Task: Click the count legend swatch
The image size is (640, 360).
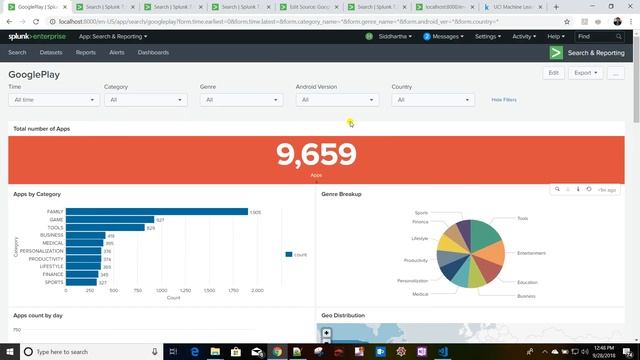Action: [289, 254]
